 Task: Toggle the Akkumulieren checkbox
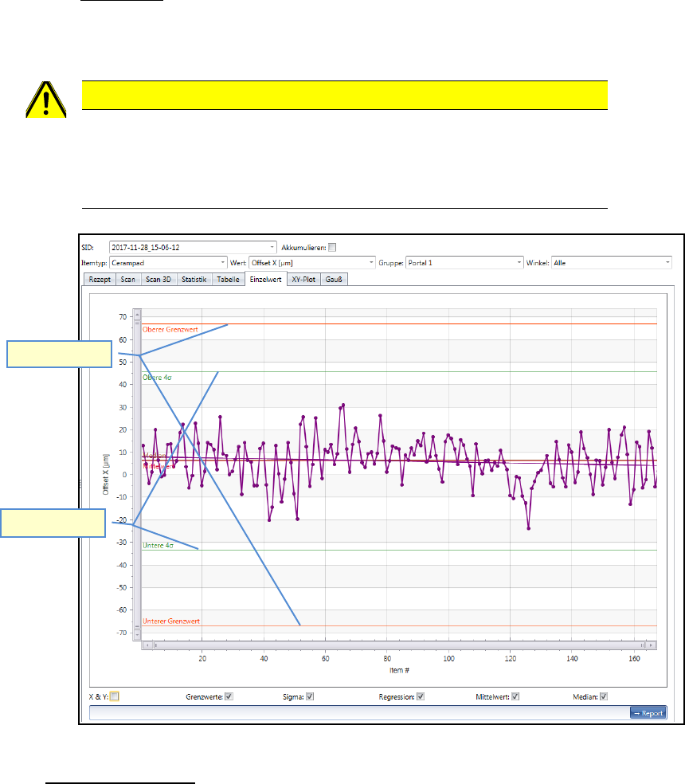(333, 247)
